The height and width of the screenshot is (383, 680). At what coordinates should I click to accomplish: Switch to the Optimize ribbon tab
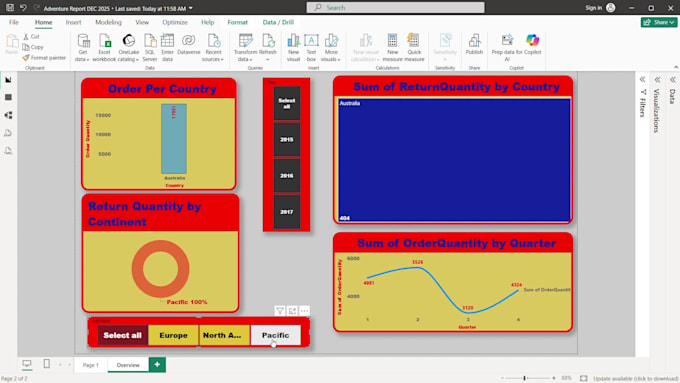175,22
